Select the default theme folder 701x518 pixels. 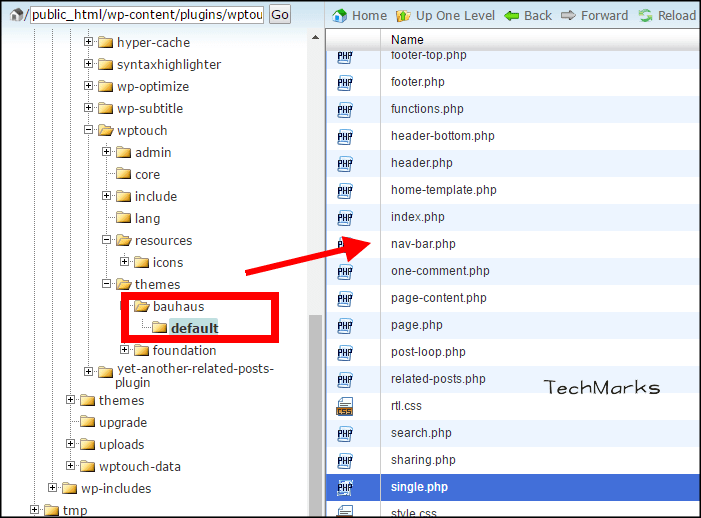click(193, 328)
